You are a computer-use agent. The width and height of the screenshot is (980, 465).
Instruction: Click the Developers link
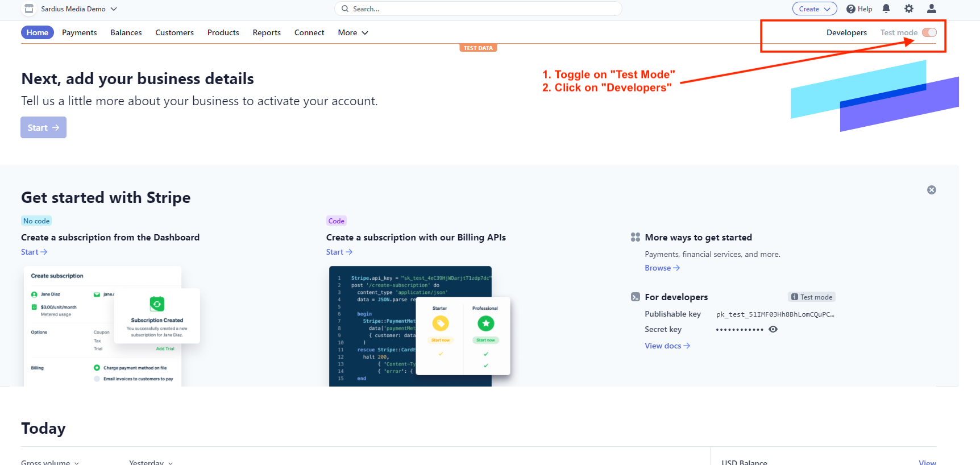(846, 32)
